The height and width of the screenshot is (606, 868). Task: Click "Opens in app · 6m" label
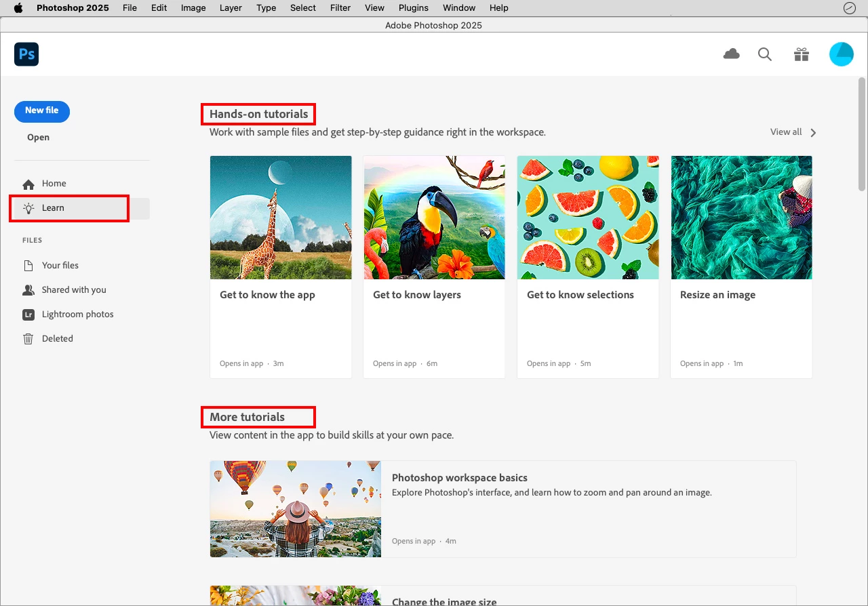click(406, 363)
